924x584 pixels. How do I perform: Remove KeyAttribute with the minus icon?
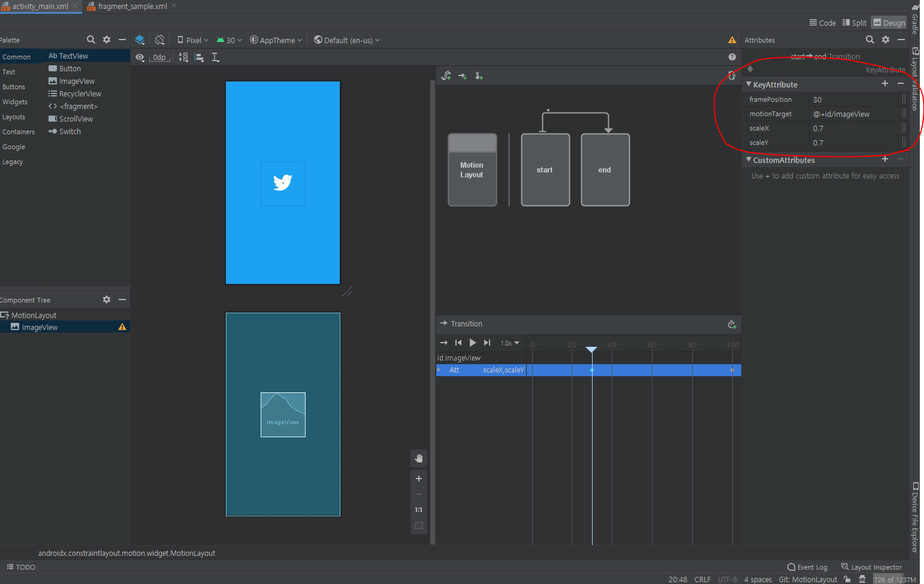901,84
